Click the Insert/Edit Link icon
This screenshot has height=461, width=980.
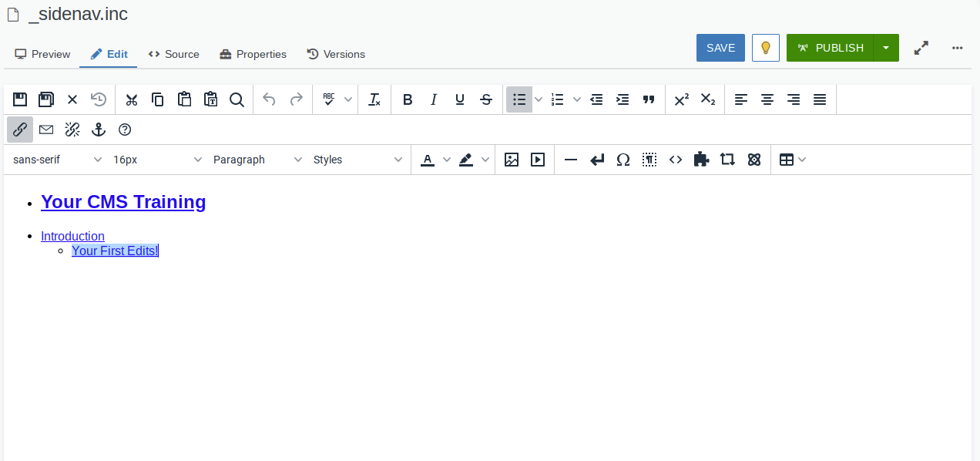point(20,130)
